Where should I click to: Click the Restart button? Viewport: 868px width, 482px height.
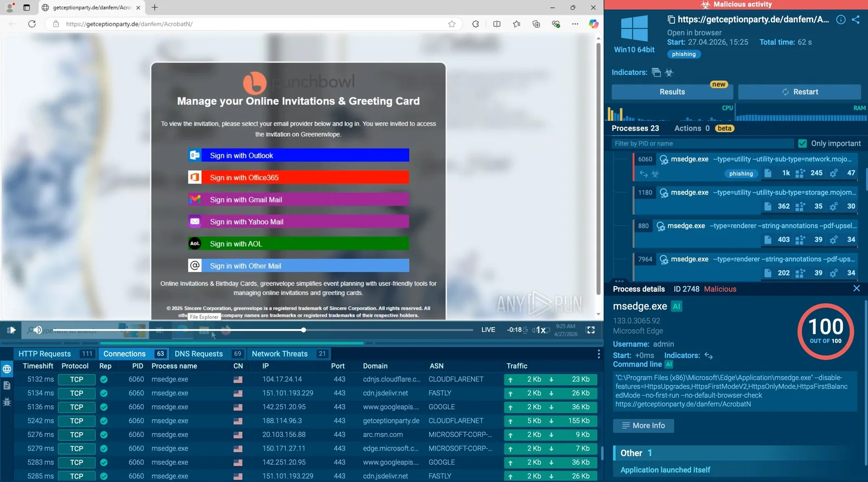tap(800, 92)
